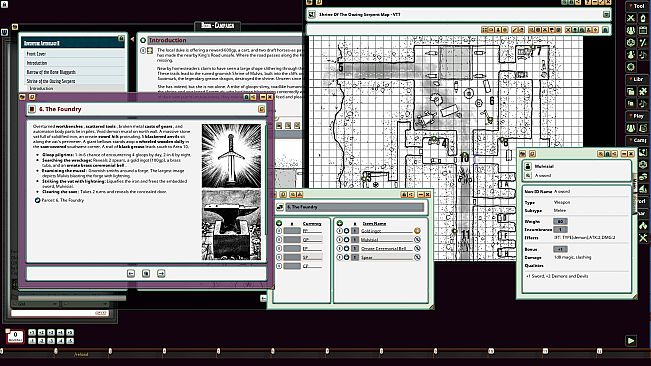The width and height of the screenshot is (651, 366).
Task: Toggle lock on the Foundry story window
Action: [247, 97]
